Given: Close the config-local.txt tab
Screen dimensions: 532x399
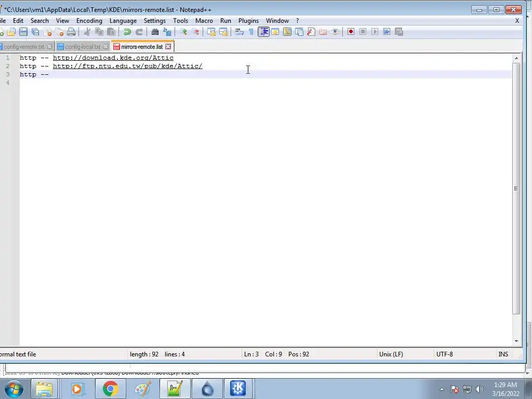Looking at the screenshot, I should pyautogui.click(x=105, y=47).
